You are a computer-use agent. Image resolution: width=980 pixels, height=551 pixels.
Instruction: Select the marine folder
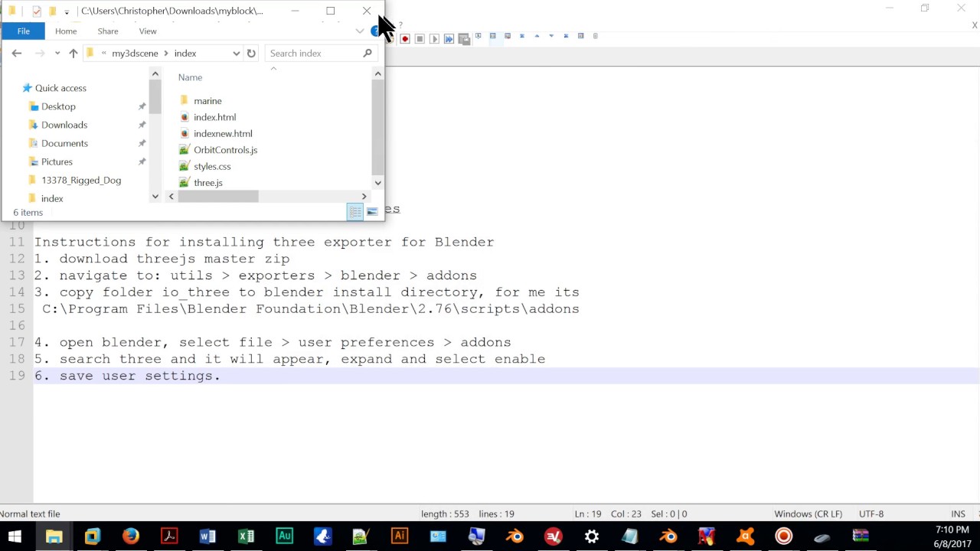click(207, 100)
